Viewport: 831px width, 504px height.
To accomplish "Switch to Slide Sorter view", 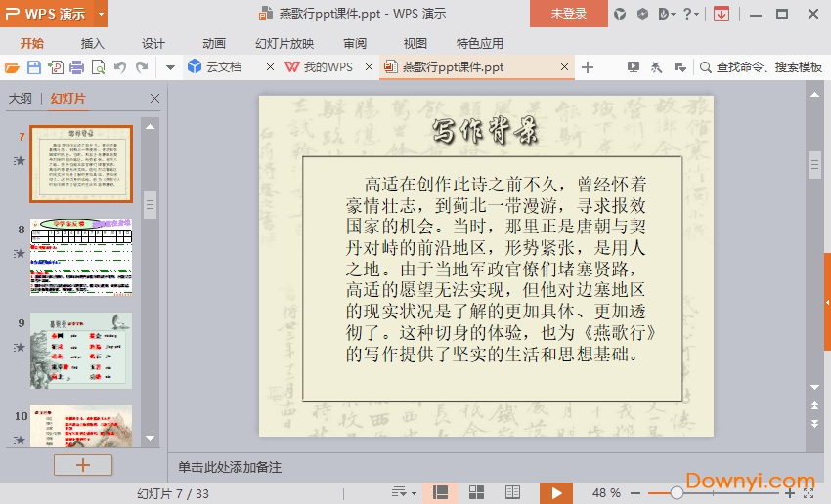I will pos(477,493).
